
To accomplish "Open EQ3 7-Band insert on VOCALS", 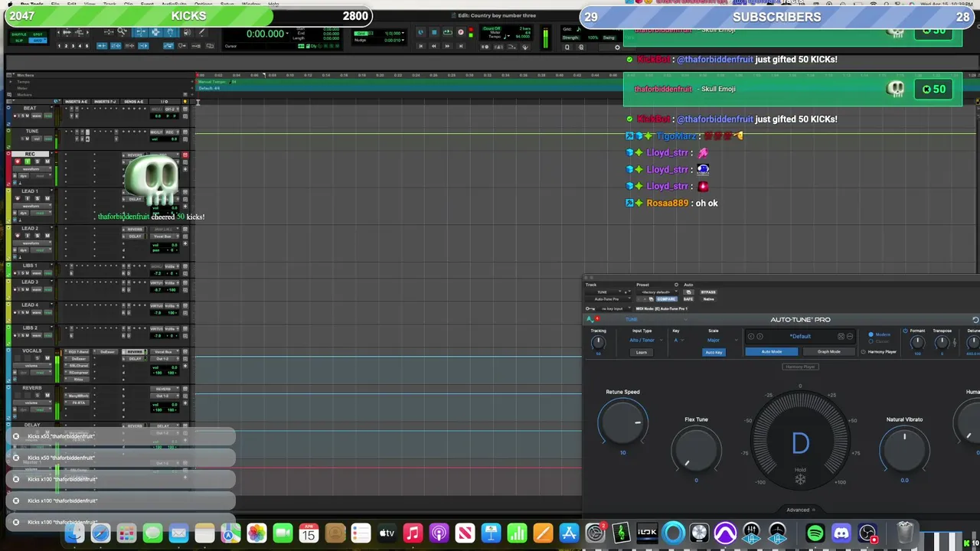I will coord(77,352).
